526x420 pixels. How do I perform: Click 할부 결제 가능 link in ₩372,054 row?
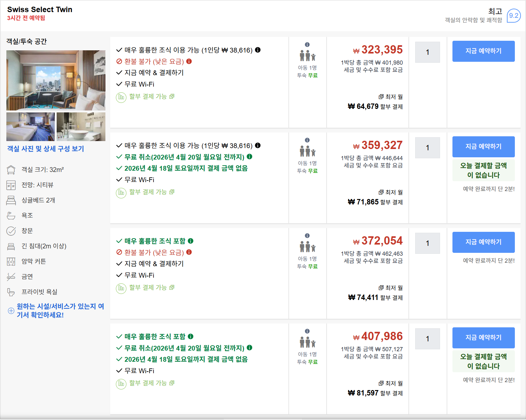tap(148, 287)
